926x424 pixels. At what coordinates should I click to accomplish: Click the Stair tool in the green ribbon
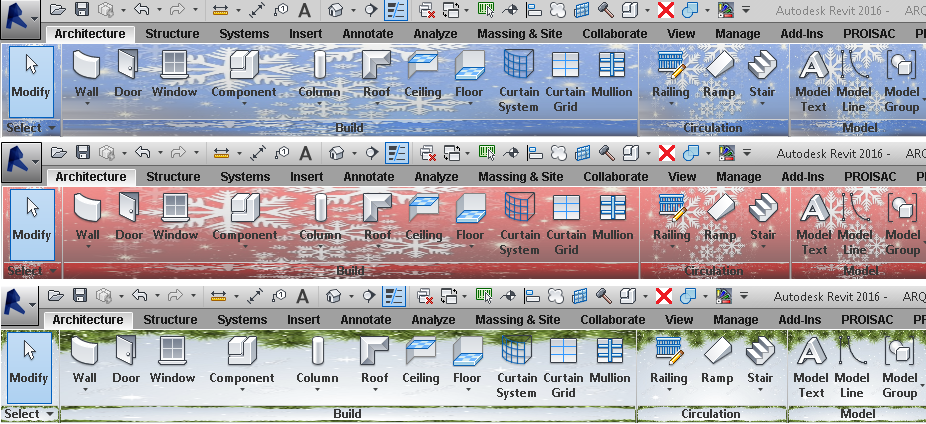760,365
